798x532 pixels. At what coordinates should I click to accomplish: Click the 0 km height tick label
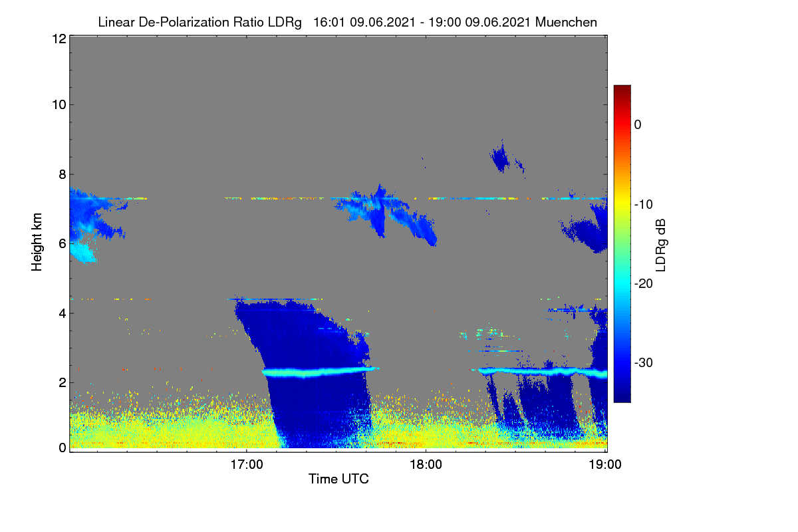click(62, 448)
